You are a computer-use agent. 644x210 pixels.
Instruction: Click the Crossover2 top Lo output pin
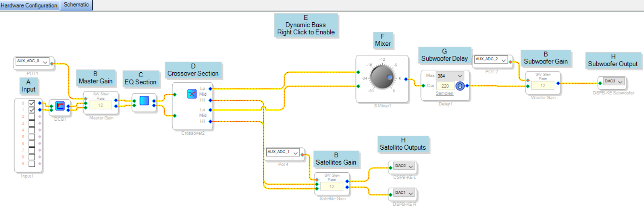coord(210,89)
